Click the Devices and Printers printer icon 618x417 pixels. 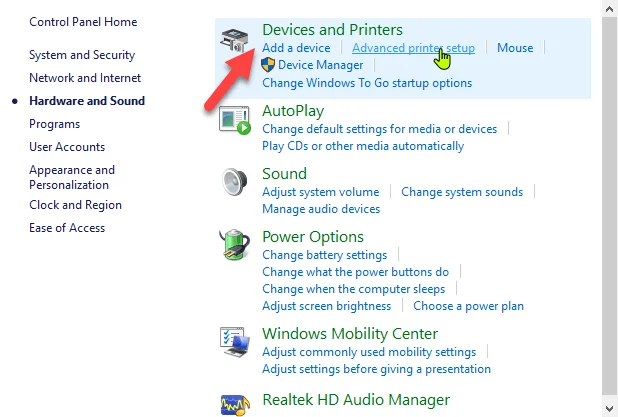(x=235, y=40)
